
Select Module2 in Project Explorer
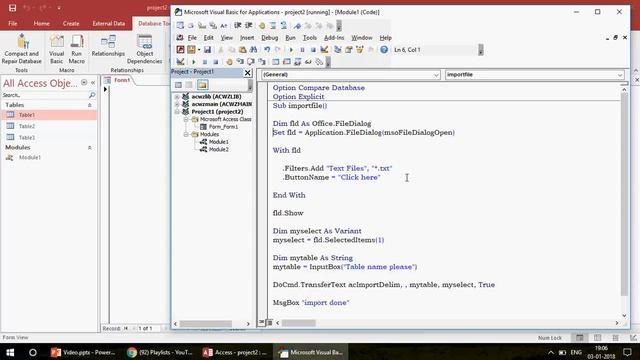(219, 149)
